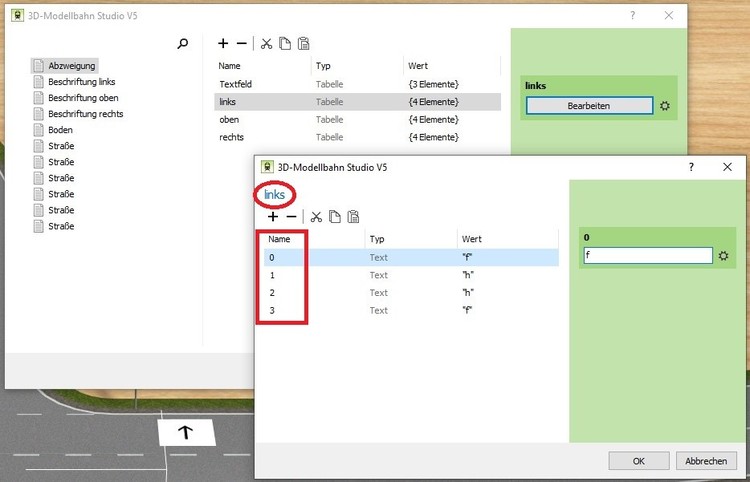Click document icon beside Beschriftung oben
The height and width of the screenshot is (482, 750).
[x=39, y=98]
